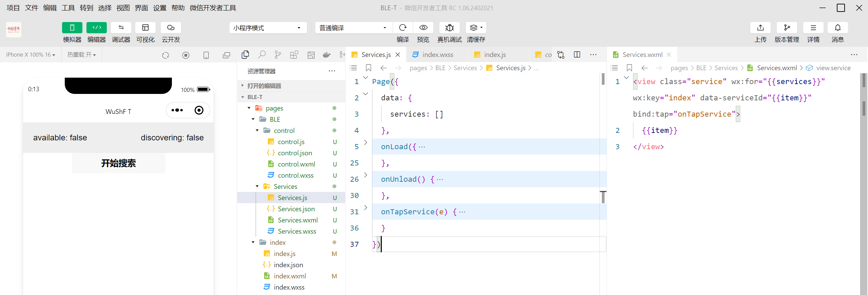The height and width of the screenshot is (295, 868).
Task: Switch to index.wxss editor tab
Action: [x=437, y=55]
